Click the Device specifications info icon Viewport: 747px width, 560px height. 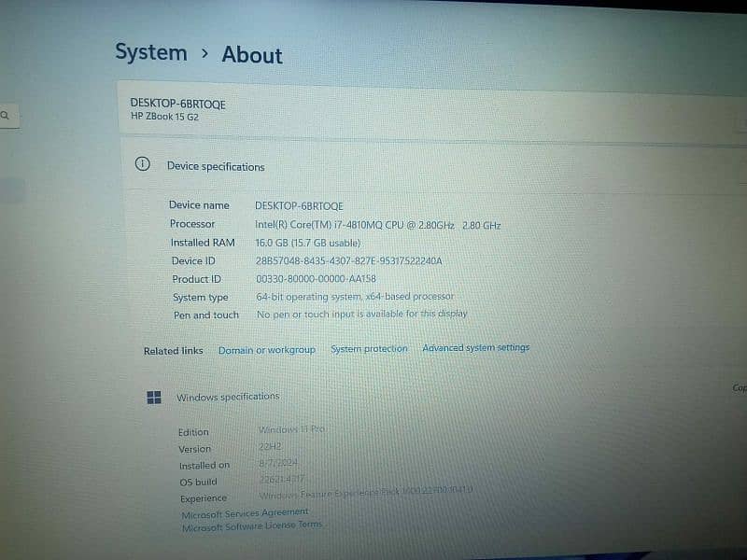tap(143, 164)
